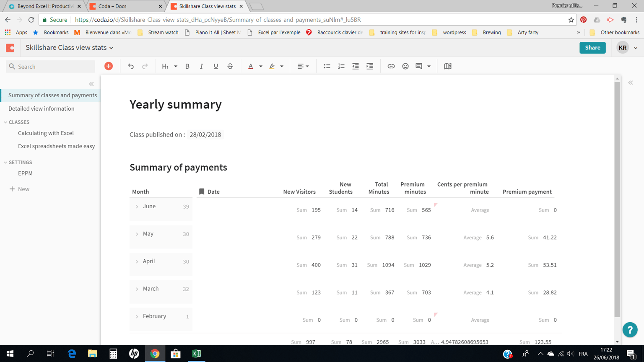Viewport: 644px width, 362px height.
Task: Increase the indent level
Action: click(x=370, y=66)
